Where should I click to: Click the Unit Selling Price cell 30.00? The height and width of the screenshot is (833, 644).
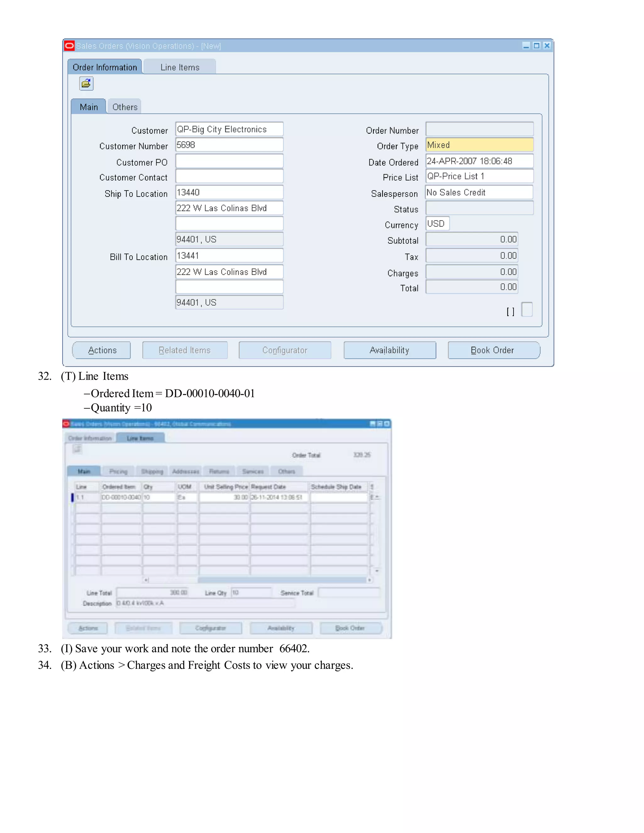[224, 497]
